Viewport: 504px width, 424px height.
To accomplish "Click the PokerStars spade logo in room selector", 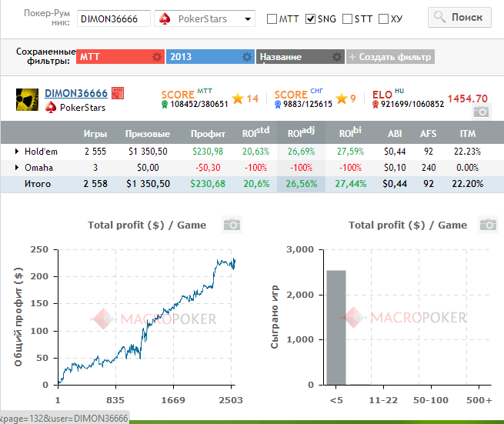I will click(165, 18).
